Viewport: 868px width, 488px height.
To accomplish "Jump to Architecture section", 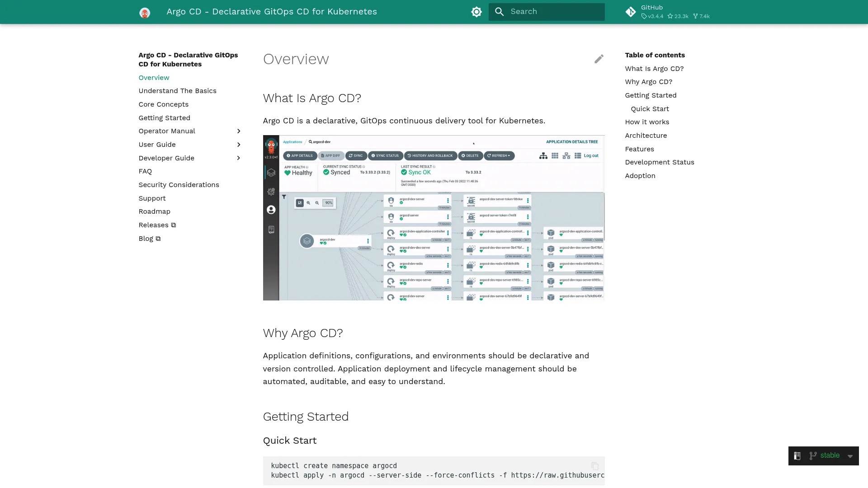I will coord(646,136).
